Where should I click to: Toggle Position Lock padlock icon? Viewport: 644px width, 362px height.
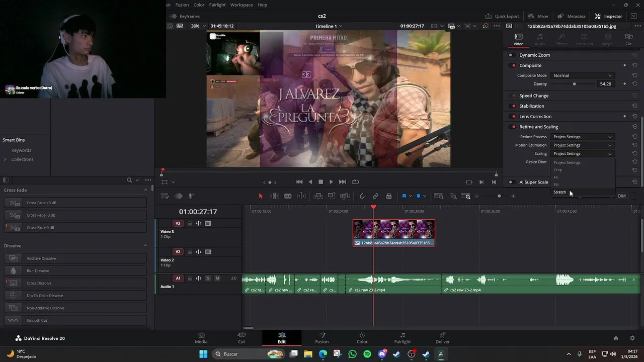click(388, 196)
